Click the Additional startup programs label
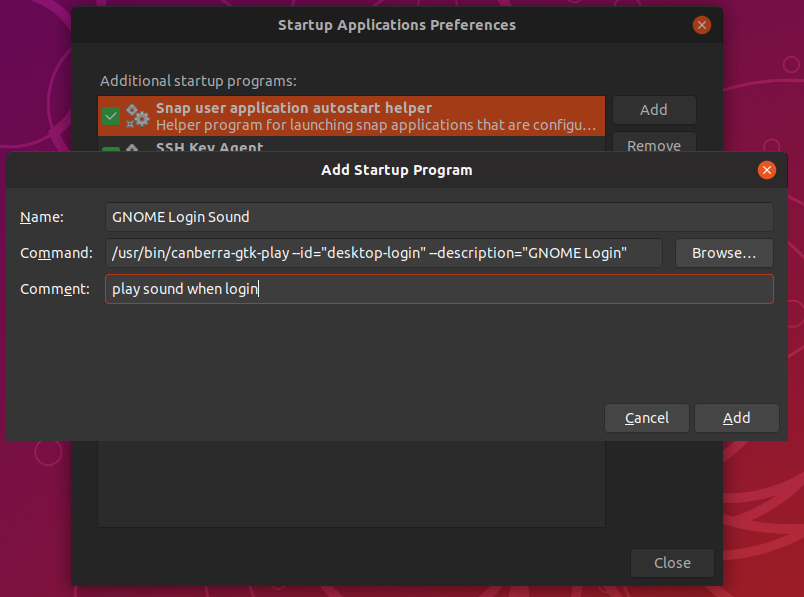The image size is (804, 597). (198, 81)
